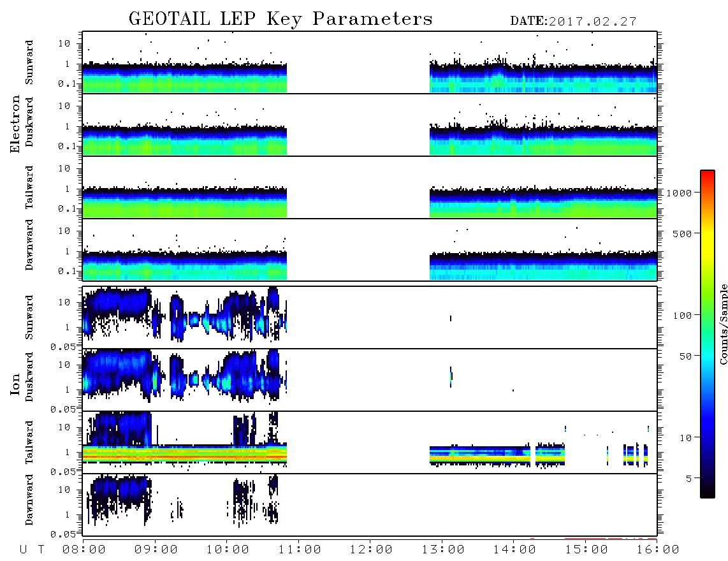Screen dimensions: 728x561
Task: Click the vertical 'Electron' group label
Action: 15,124
